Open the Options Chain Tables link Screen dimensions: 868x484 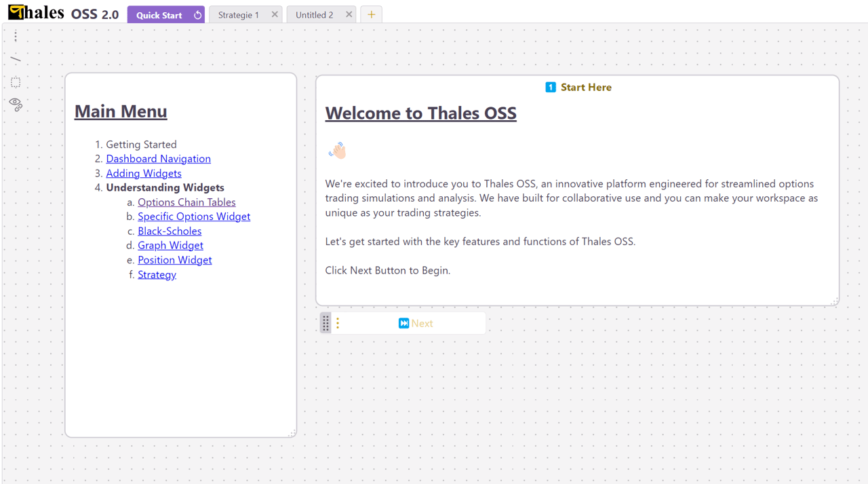186,202
